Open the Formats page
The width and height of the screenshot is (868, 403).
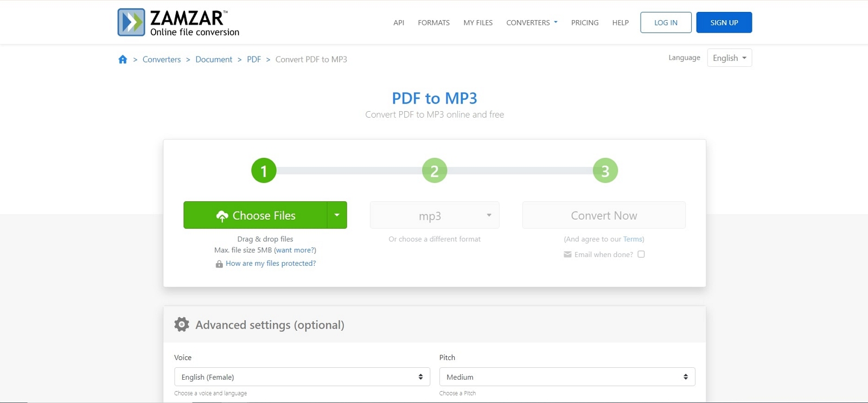(433, 23)
